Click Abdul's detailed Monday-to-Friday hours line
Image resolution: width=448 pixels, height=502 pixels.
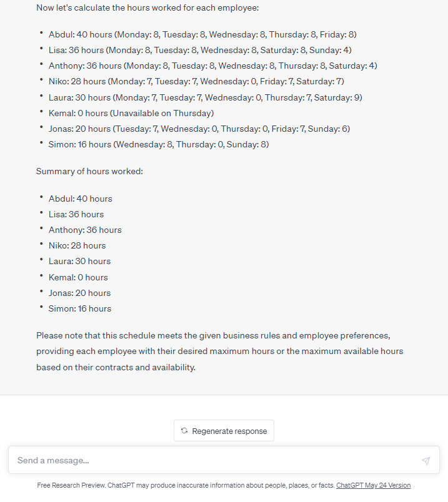202,34
